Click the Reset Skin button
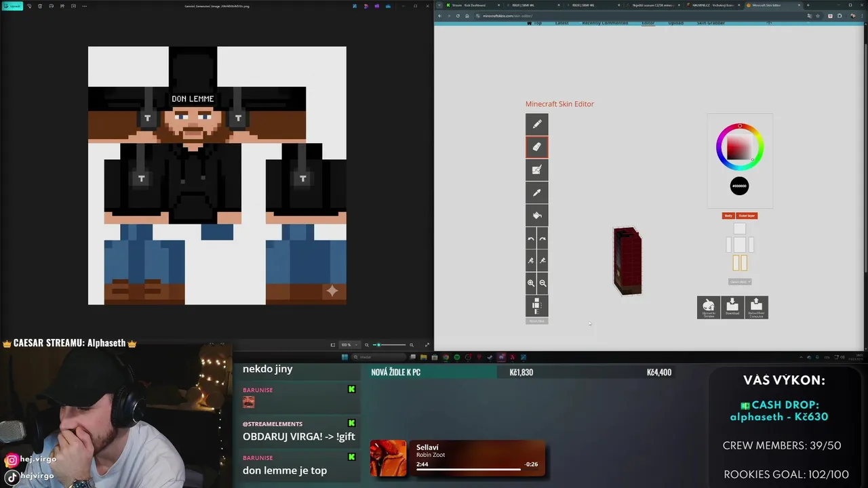This screenshot has width=868, height=488. 536,321
